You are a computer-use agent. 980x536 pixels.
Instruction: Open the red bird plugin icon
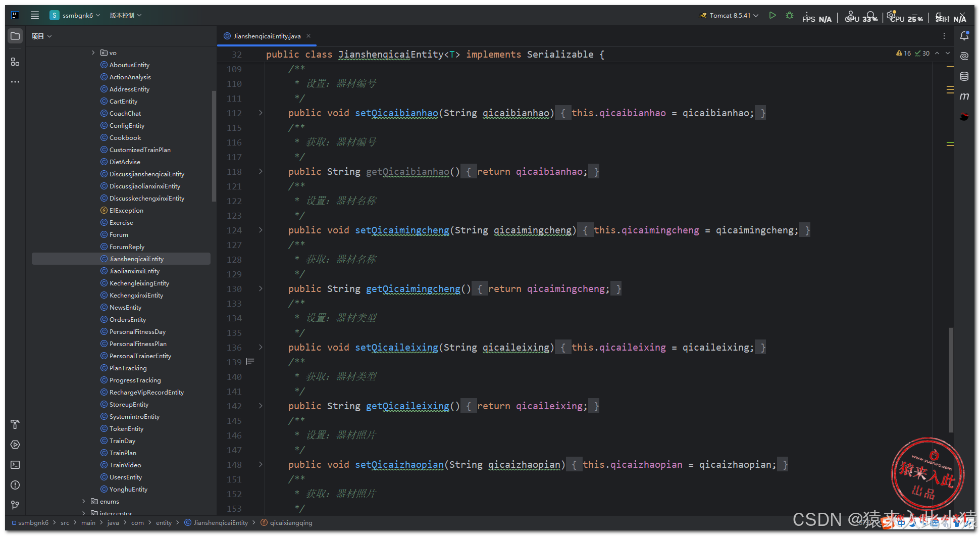[964, 117]
